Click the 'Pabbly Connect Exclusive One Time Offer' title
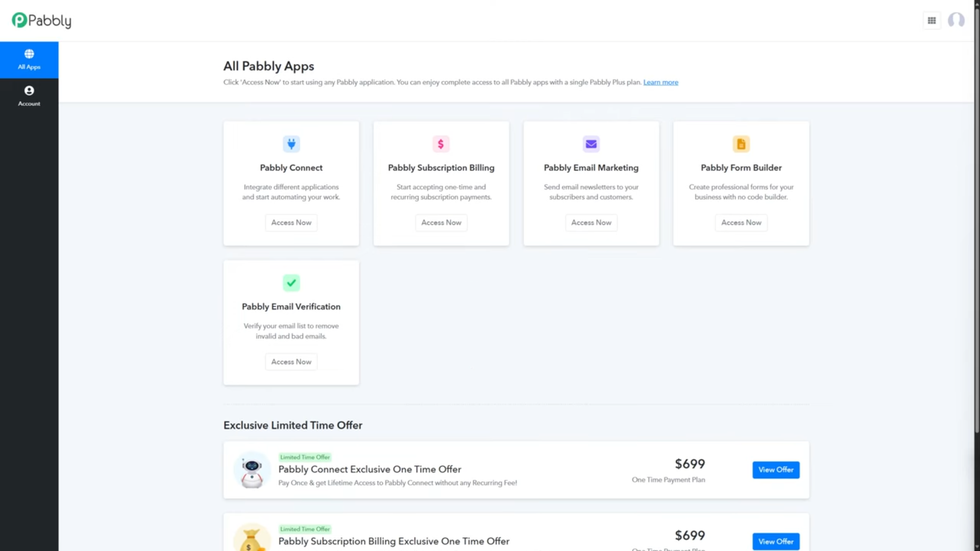Image resolution: width=980 pixels, height=551 pixels. tap(370, 469)
